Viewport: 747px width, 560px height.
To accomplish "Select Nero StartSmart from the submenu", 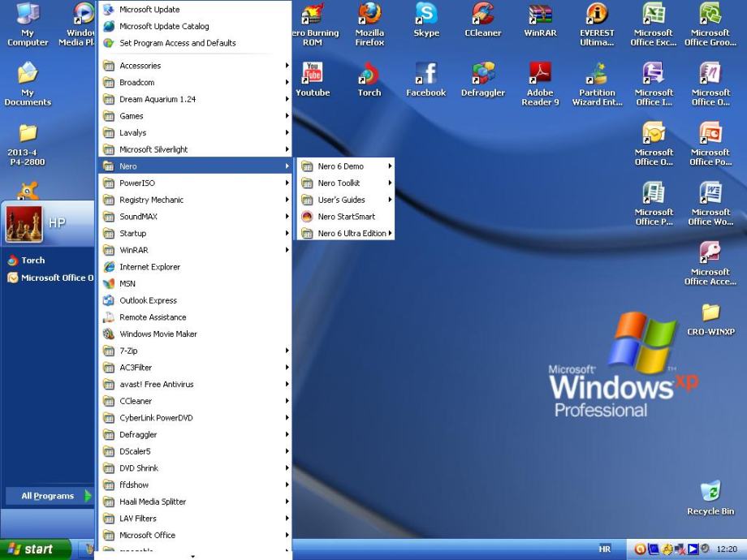I will point(346,217).
